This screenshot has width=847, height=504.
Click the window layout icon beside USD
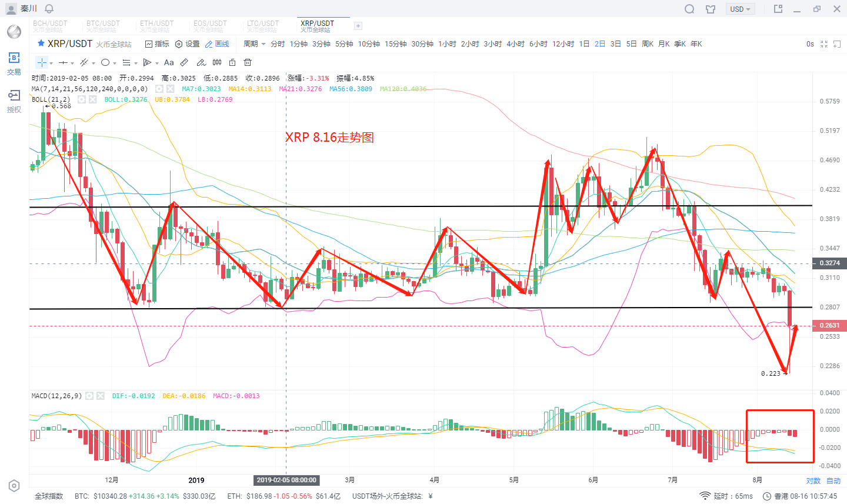[x=778, y=9]
